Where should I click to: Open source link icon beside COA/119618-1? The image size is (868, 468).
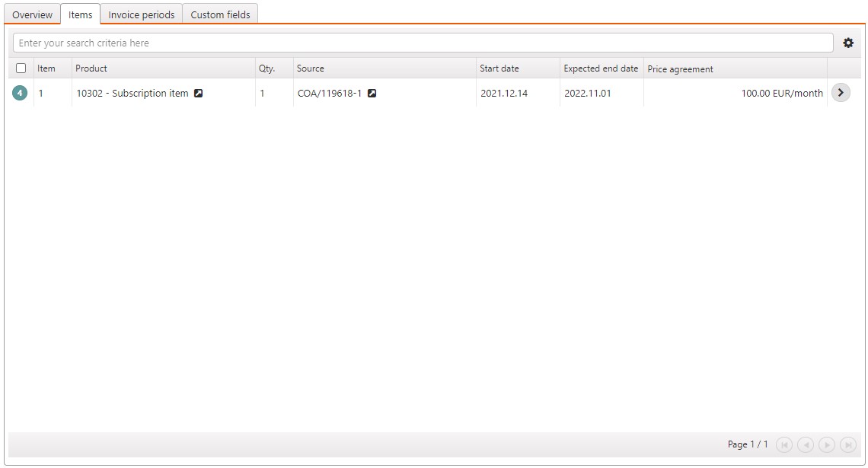372,94
